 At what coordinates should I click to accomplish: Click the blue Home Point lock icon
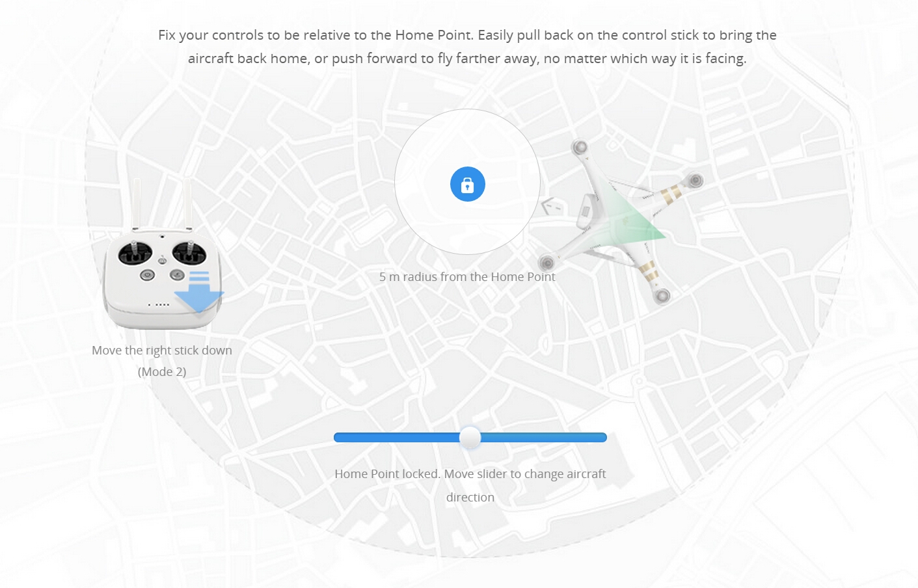(467, 184)
